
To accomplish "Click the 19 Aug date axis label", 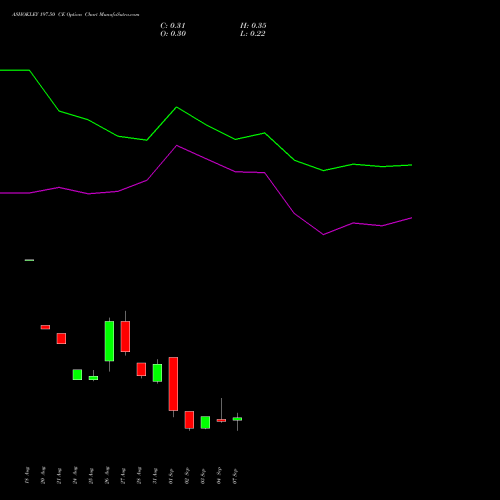I will [27, 475].
